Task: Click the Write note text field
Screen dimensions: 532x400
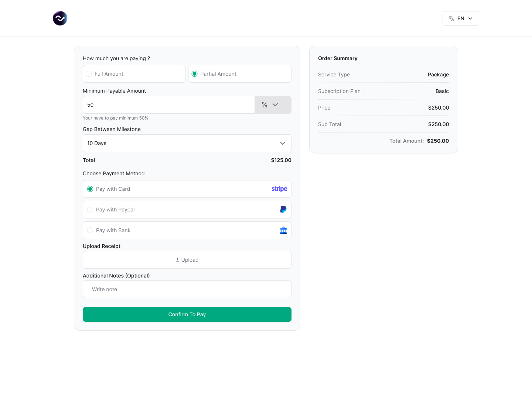Action: pos(187,289)
